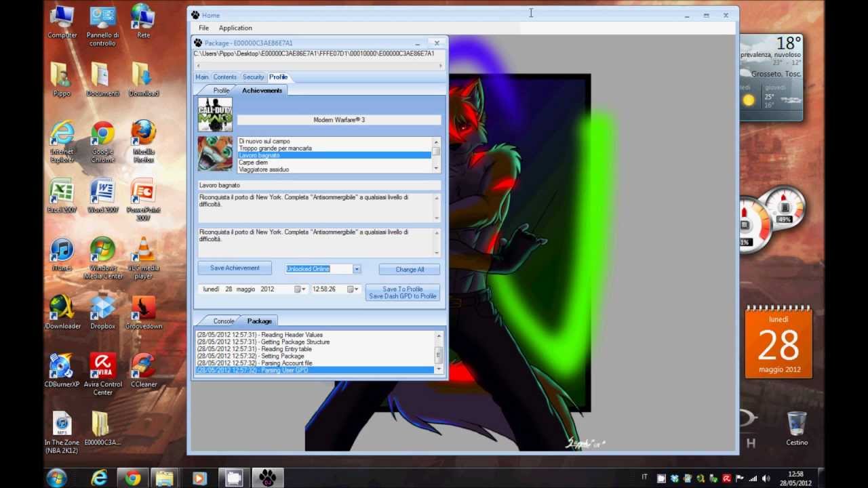Switch to the Security tab
Image resolution: width=868 pixels, height=488 pixels.
point(254,77)
